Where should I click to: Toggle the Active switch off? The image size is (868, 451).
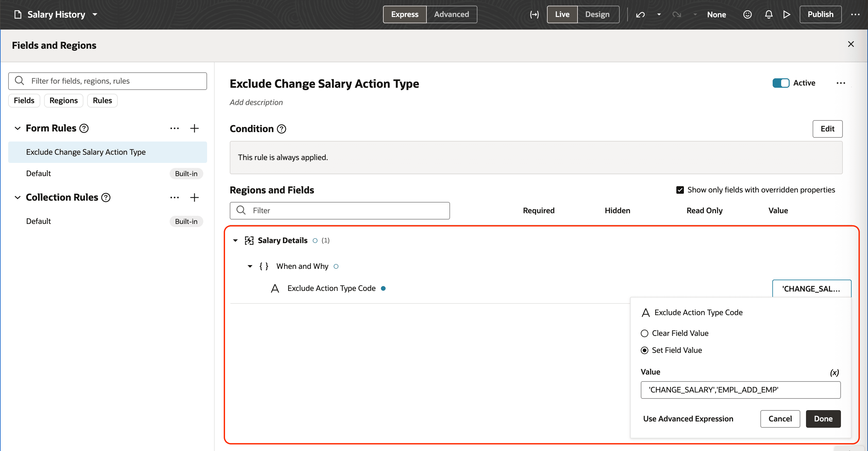coord(781,83)
